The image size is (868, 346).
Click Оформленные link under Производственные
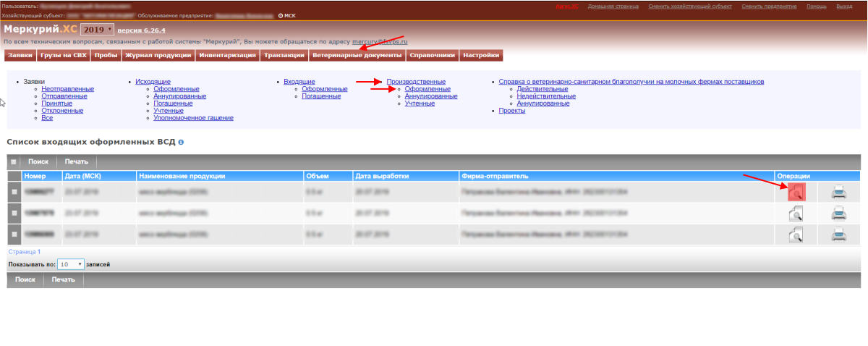point(427,89)
